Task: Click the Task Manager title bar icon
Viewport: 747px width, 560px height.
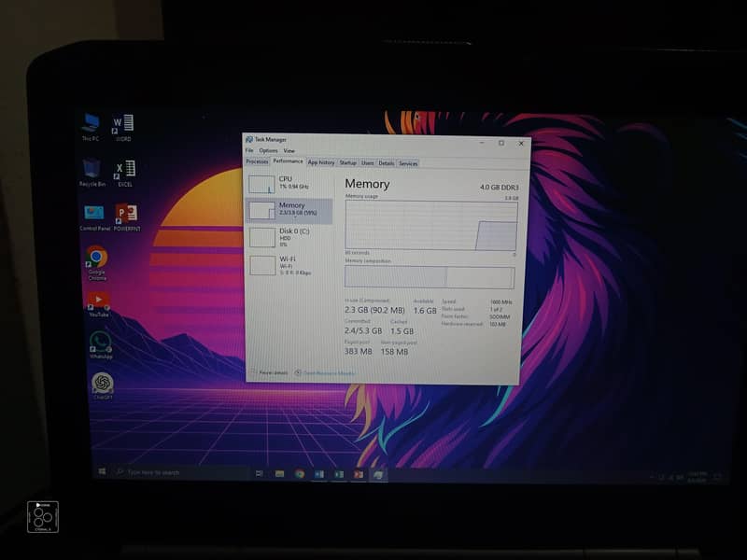Action: pos(248,139)
